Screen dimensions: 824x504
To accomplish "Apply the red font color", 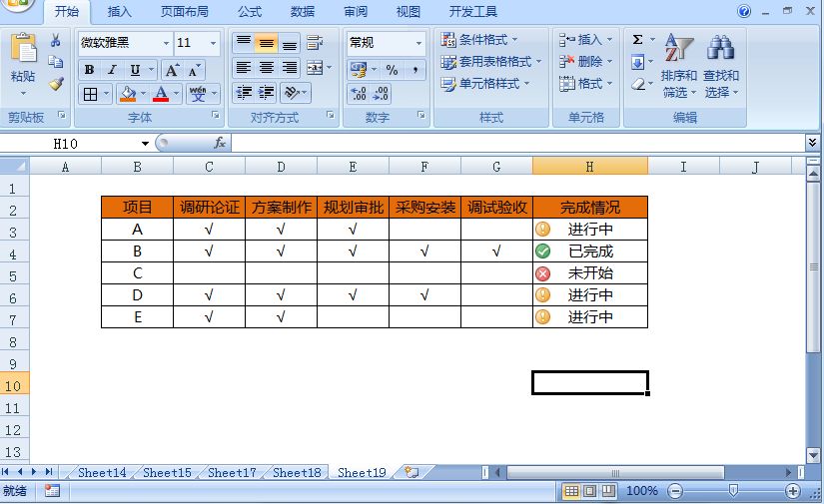I will (x=161, y=94).
